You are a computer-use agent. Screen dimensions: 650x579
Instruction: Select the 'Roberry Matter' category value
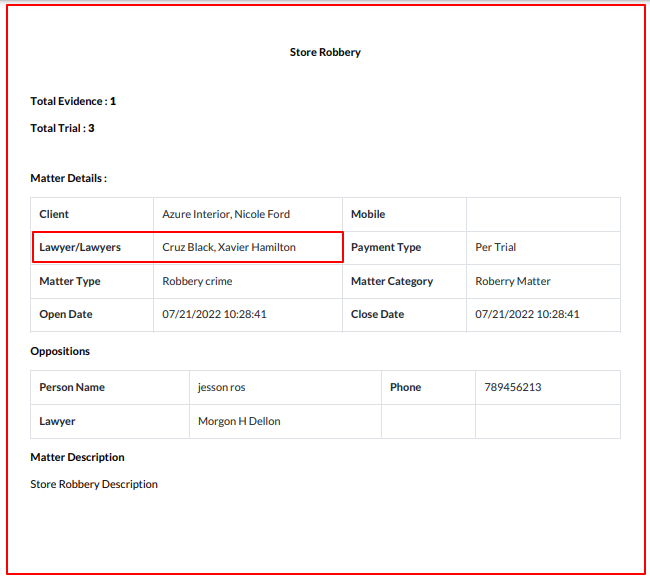click(513, 281)
